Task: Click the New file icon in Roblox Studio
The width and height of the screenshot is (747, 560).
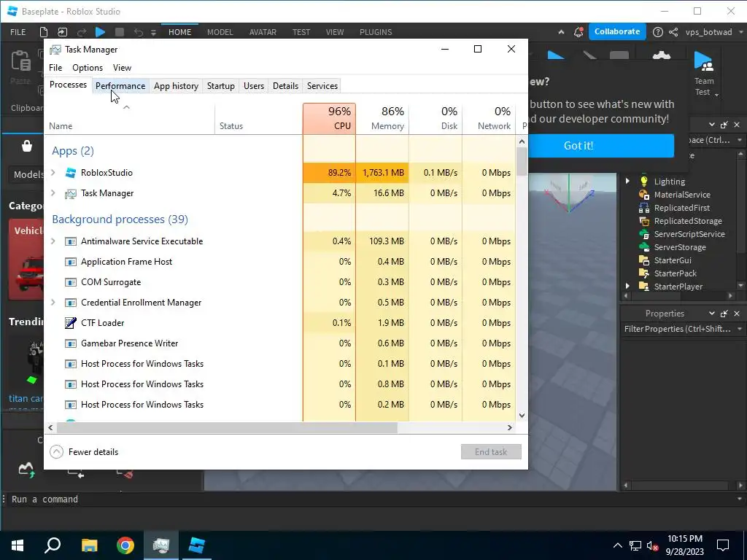Action: click(x=43, y=32)
